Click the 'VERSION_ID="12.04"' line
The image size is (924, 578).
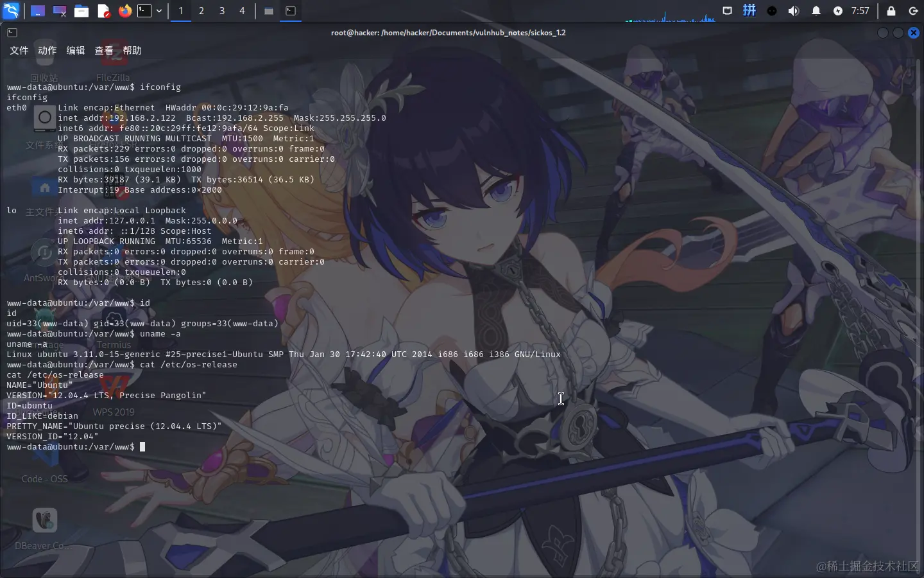pos(53,436)
